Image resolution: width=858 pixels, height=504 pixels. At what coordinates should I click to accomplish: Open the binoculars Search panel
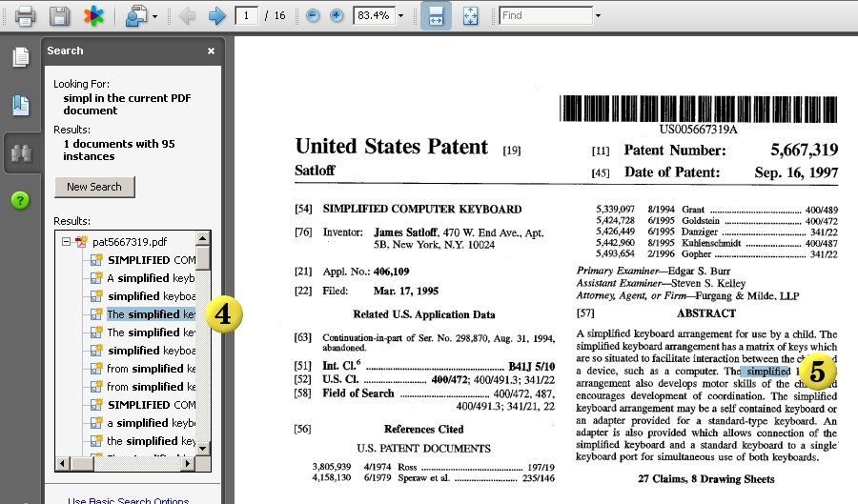[x=20, y=152]
